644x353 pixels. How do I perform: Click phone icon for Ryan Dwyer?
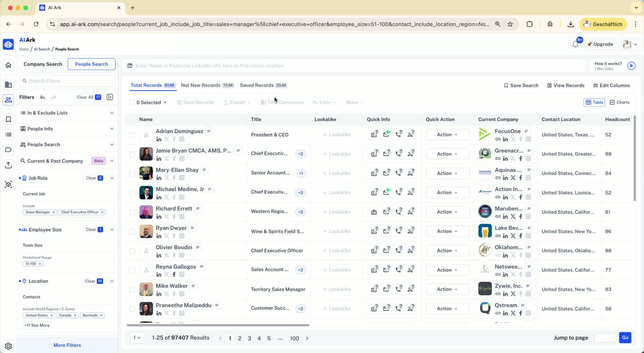point(398,231)
